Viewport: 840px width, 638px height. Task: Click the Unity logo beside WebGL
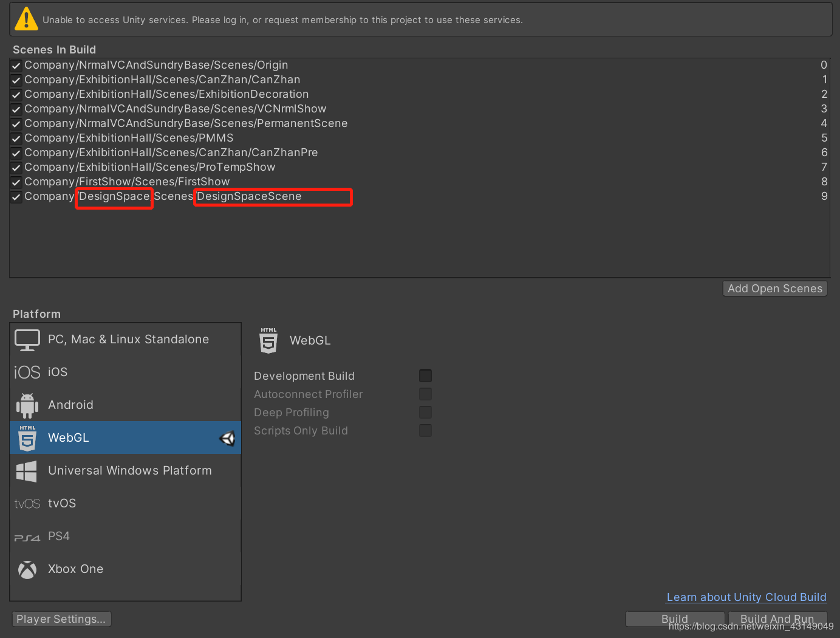227,438
